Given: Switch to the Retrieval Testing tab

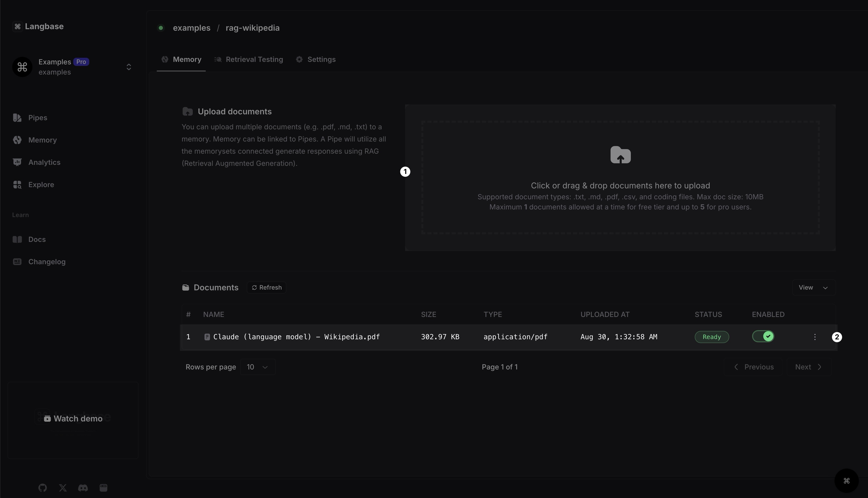Looking at the screenshot, I should pyautogui.click(x=254, y=60).
